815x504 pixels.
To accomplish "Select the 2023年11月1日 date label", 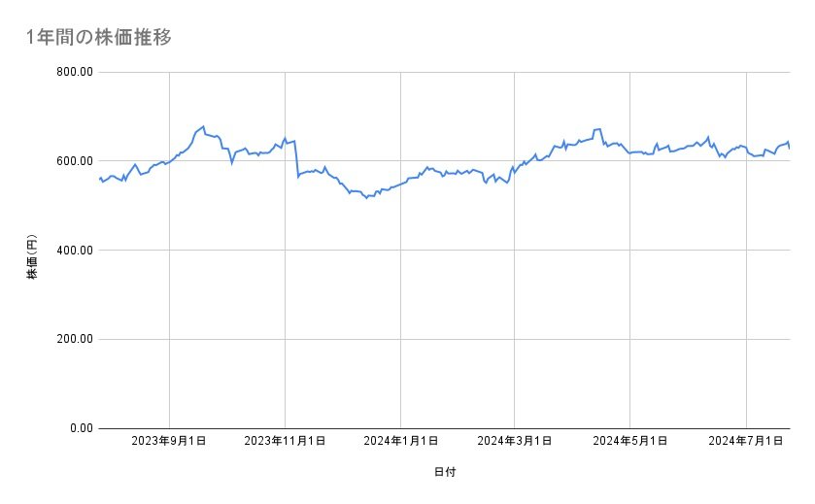I will pos(285,442).
